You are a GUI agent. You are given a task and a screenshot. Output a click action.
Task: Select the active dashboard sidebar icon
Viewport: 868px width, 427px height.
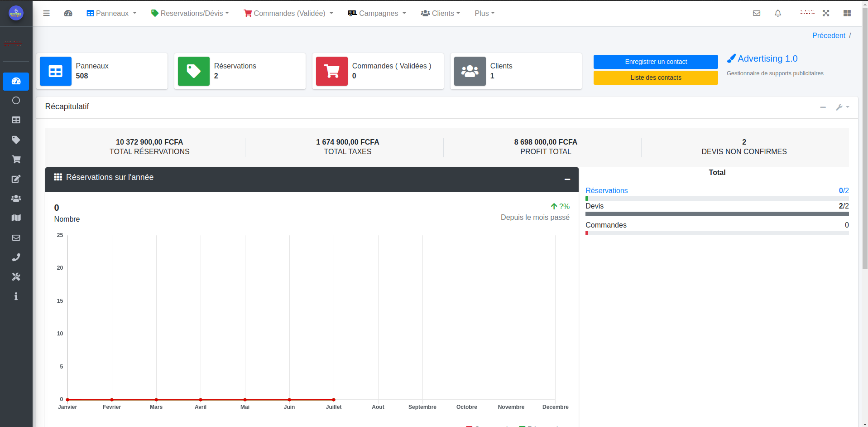click(x=16, y=81)
